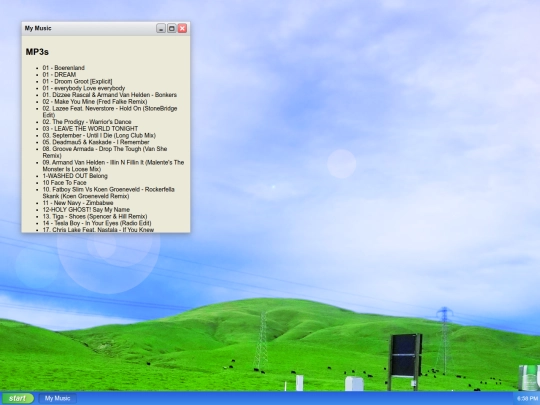Viewport: 540px width, 405px height.
Task: Select '01 - Droom Groot [Explicit]'
Action: [x=77, y=82]
